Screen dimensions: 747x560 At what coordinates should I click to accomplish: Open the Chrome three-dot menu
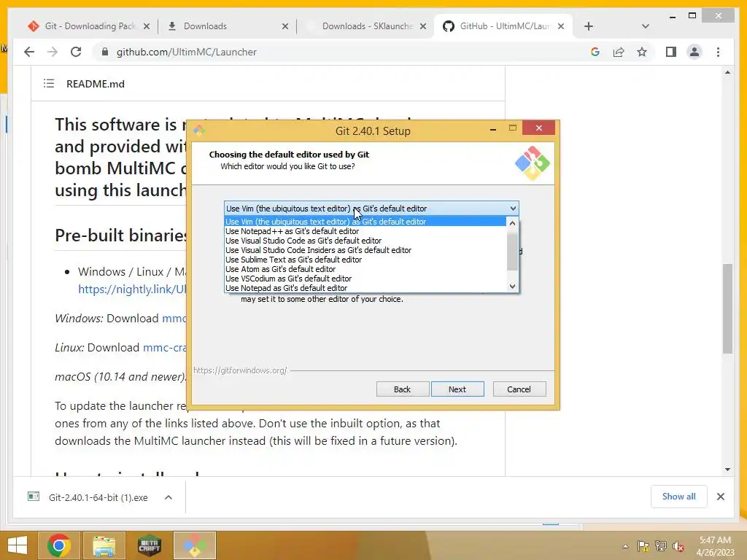click(718, 52)
